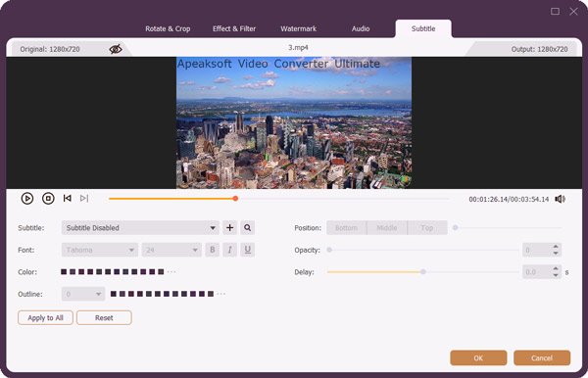The width and height of the screenshot is (588, 378).
Task: Set subtitle position to Middle
Action: point(387,228)
